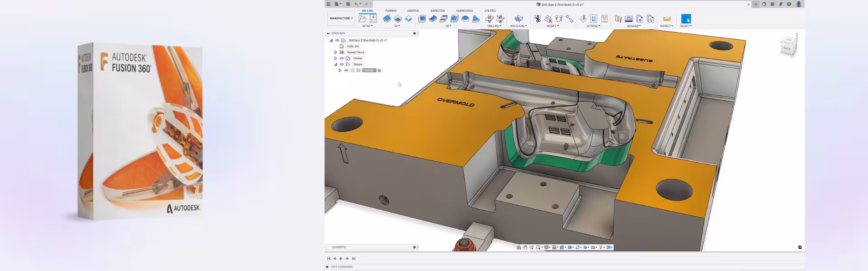Viewport: 868px width, 271px height.
Task: Activate the Select tool icon
Action: tap(686, 19)
